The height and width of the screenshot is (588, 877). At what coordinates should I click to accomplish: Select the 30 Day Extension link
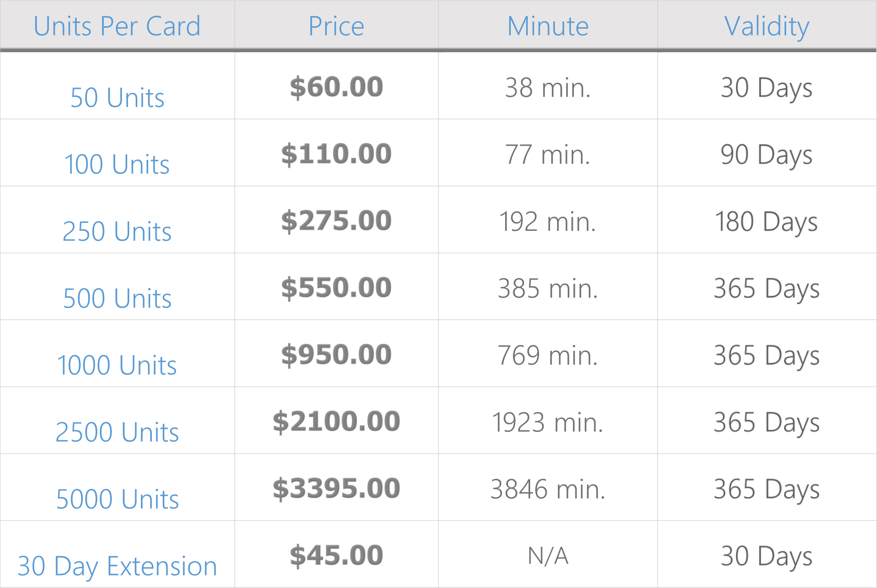(117, 566)
